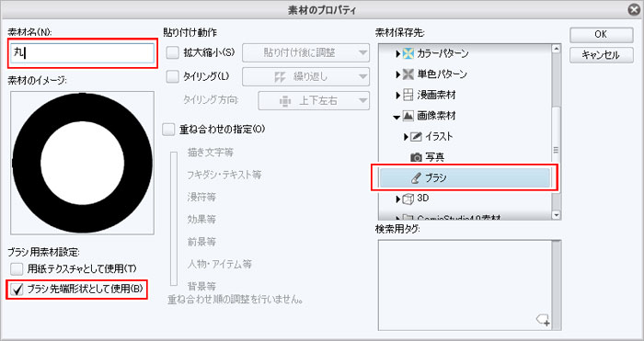This screenshot has width=644, height=341.
Task: Select 単色パターン in the save location tree
Action: coord(442,74)
